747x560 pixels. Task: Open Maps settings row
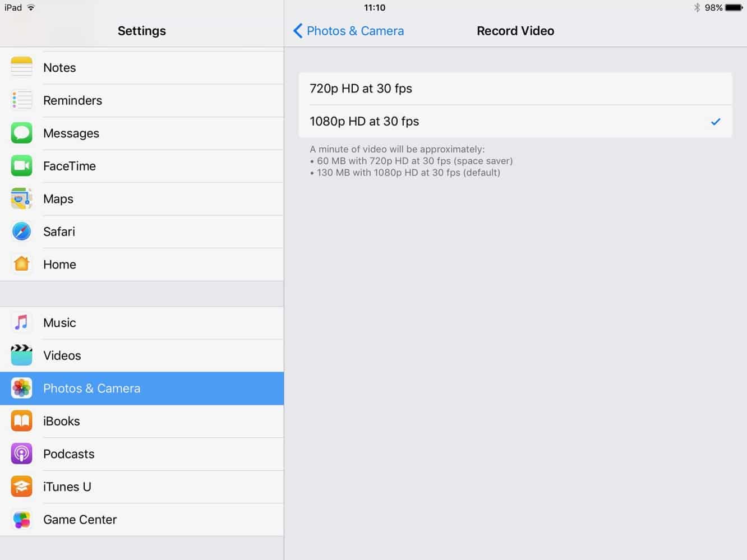142,198
